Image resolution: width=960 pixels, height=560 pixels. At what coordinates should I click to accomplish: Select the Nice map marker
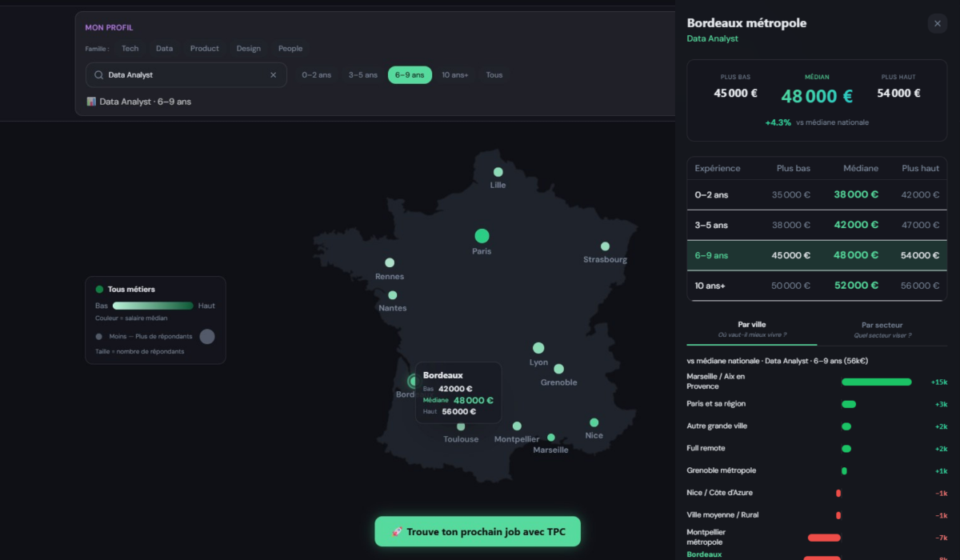coord(594,422)
